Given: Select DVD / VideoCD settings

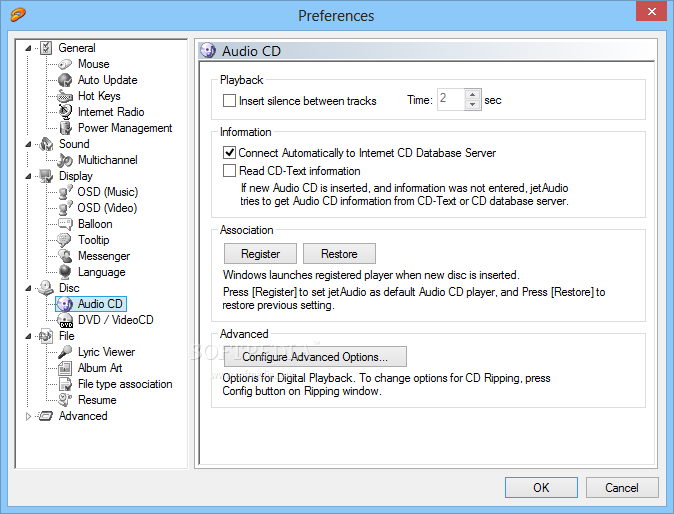Looking at the screenshot, I should coord(116,320).
